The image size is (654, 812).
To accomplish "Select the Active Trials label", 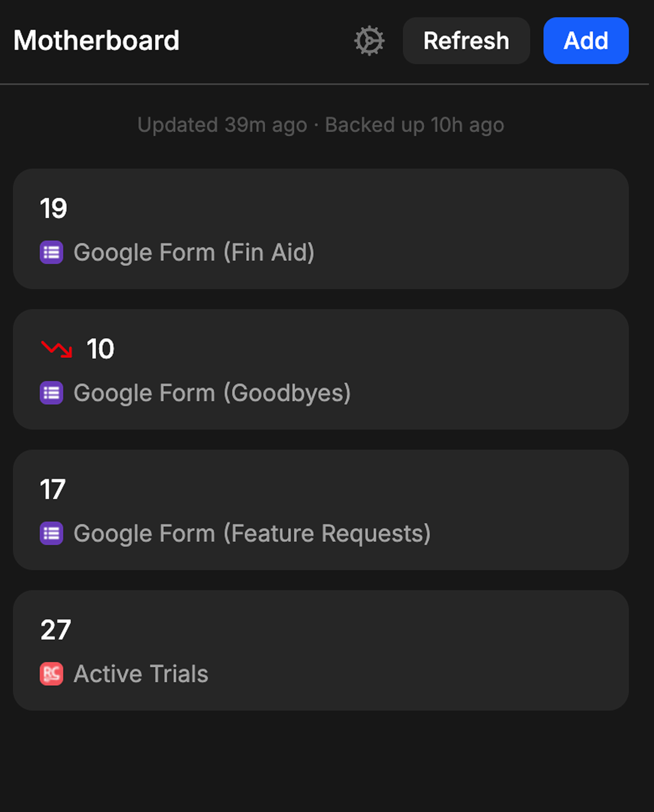I will [141, 674].
